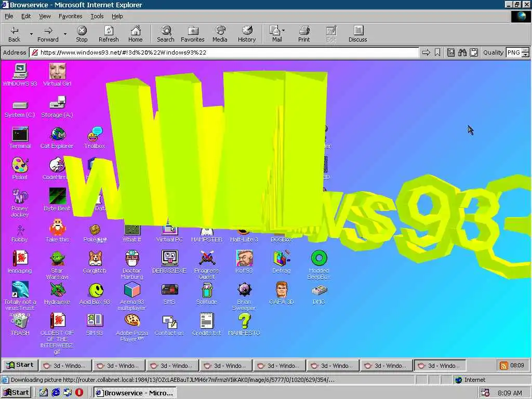This screenshot has height=399, width=532.
Task: Run the Hydra.exe icon
Action: coord(57,293)
